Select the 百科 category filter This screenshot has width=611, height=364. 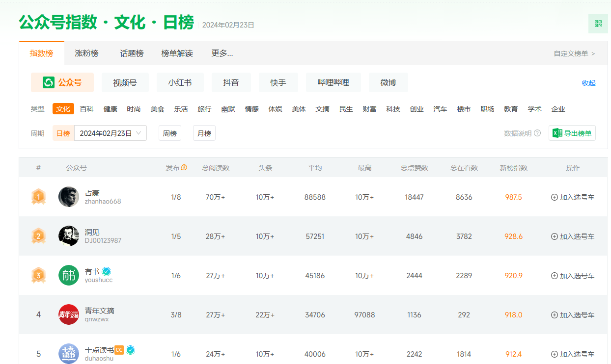pyautogui.click(x=87, y=109)
